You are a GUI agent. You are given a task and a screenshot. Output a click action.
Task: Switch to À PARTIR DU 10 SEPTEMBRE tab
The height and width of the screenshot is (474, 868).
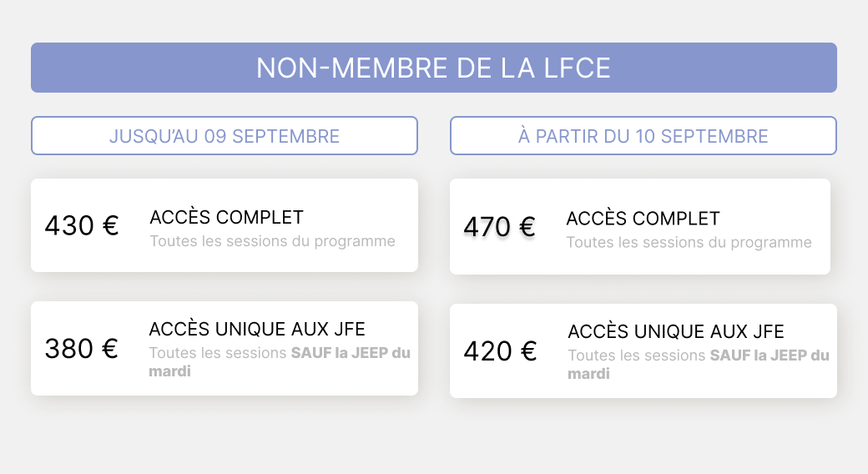[643, 136]
